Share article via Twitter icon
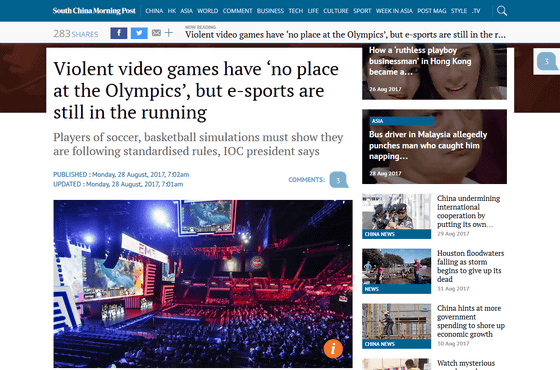This screenshot has width=560, height=370. click(139, 33)
